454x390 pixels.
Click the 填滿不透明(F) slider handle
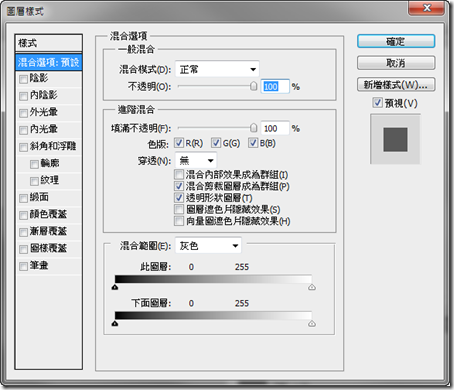[x=254, y=128]
